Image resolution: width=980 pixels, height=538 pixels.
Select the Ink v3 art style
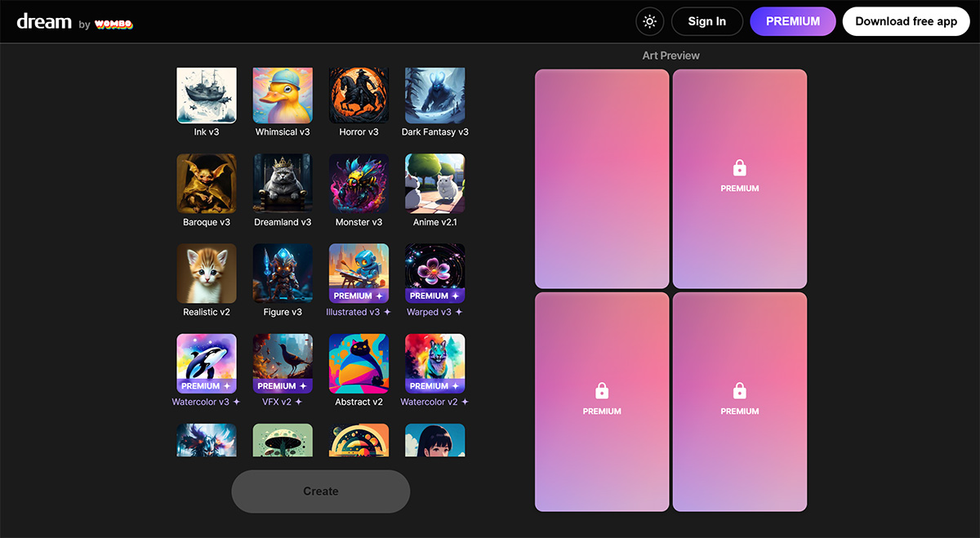(207, 95)
